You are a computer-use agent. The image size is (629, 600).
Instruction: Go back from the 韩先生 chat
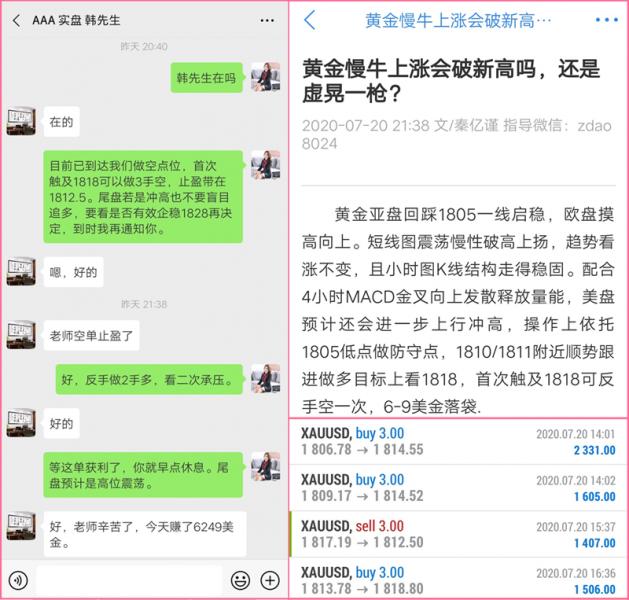(x=16, y=20)
